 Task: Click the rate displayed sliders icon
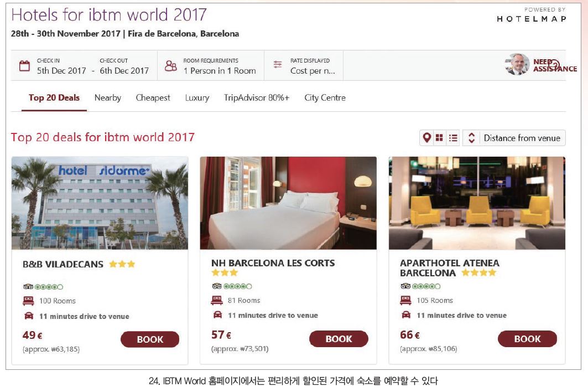point(278,65)
